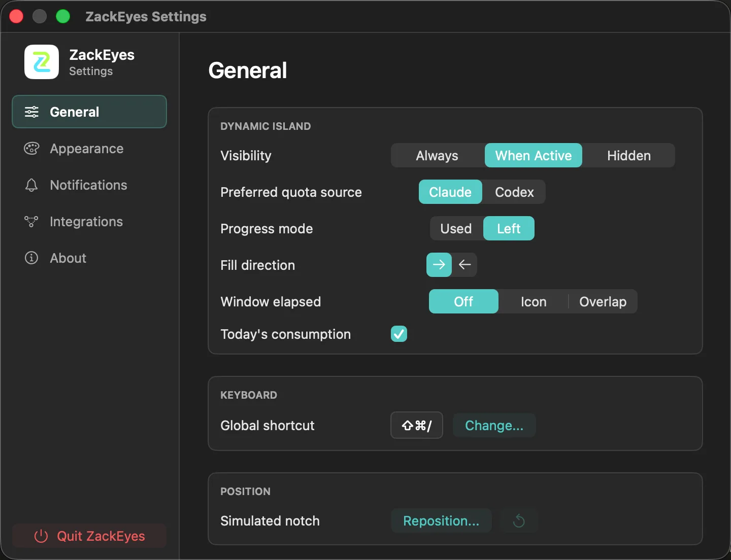Go to the Integrations tab
The height and width of the screenshot is (560, 731).
point(89,222)
